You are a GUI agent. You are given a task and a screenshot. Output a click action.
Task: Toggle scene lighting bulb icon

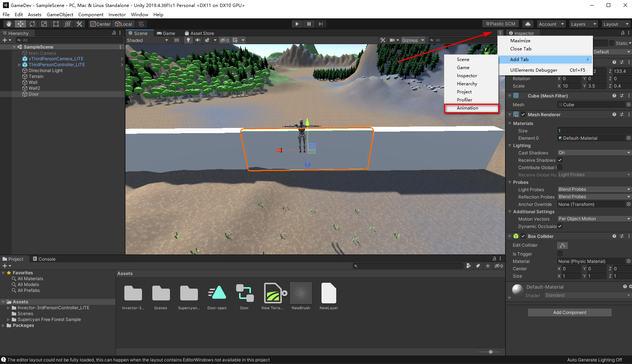click(188, 40)
